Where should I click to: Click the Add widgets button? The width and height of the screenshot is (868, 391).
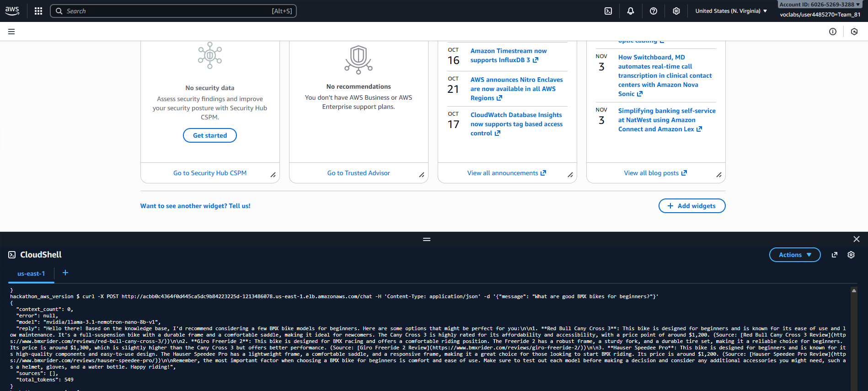pos(692,206)
